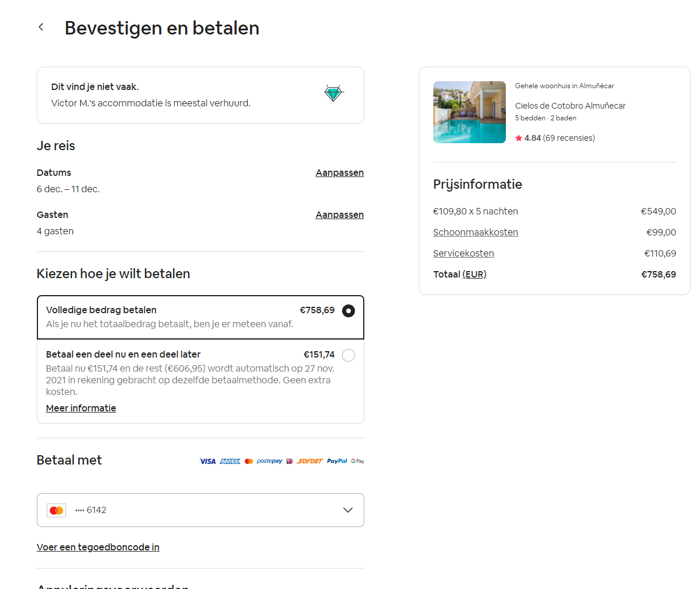Click the teal diamond icon

(334, 93)
